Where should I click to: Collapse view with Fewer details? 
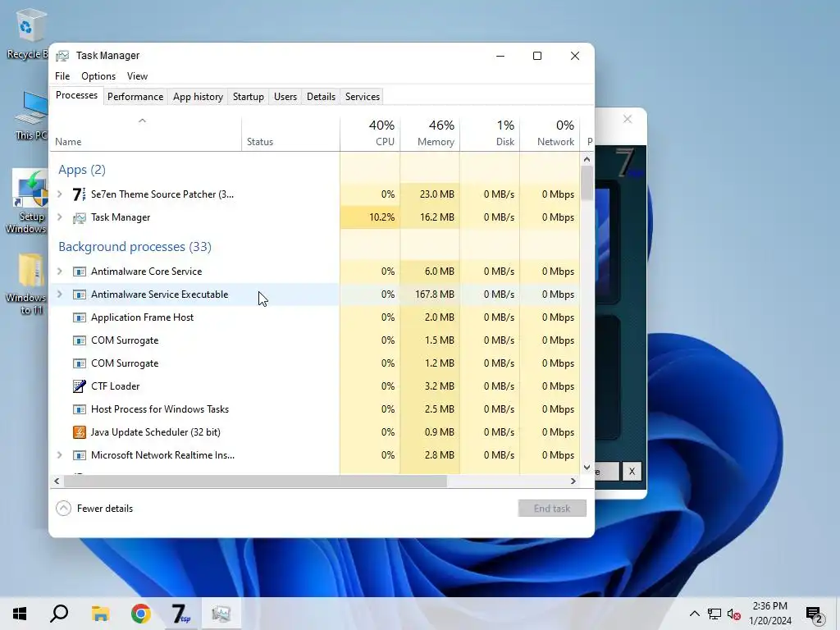[x=94, y=509]
